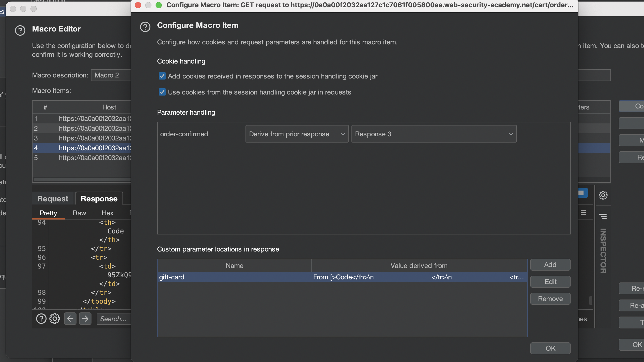The image size is (644, 362).
Task: Open Inspector settings gear icon
Action: click(603, 195)
